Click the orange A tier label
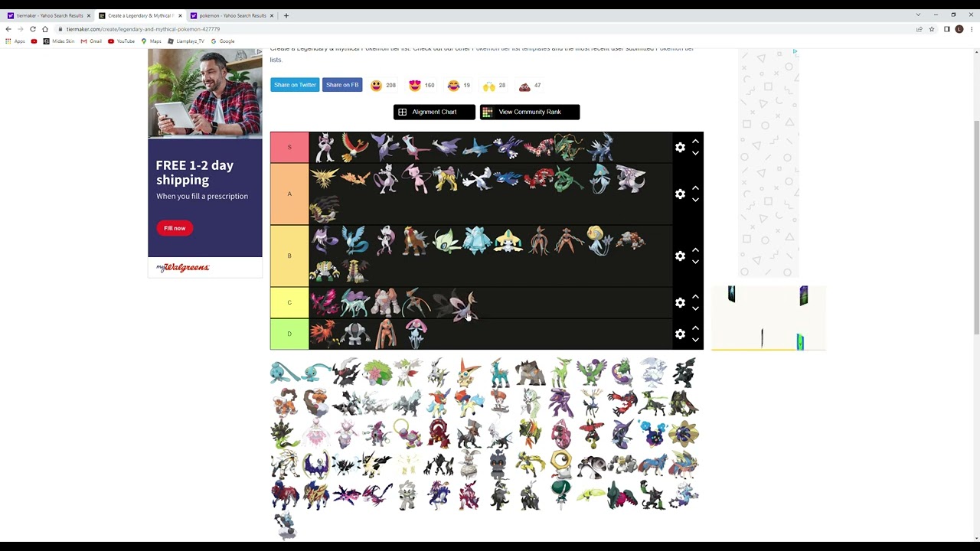The image size is (980, 551). 289,194
